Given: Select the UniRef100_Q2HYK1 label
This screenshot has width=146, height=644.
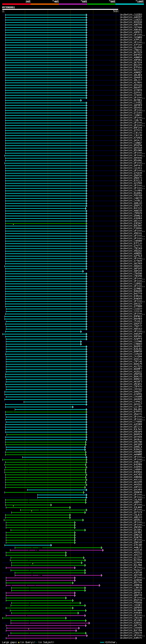Looking at the screenshot, I should [131, 93].
